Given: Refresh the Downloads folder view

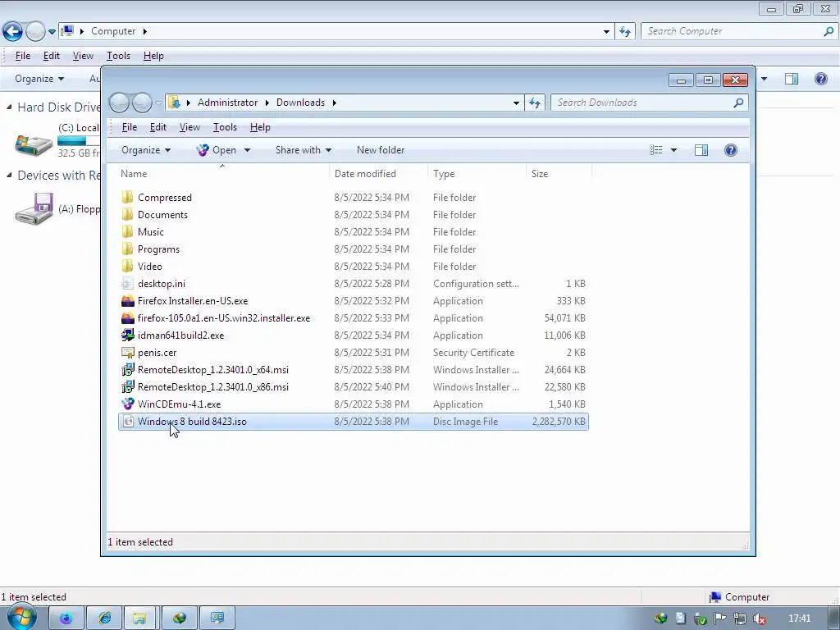Looking at the screenshot, I should [535, 103].
